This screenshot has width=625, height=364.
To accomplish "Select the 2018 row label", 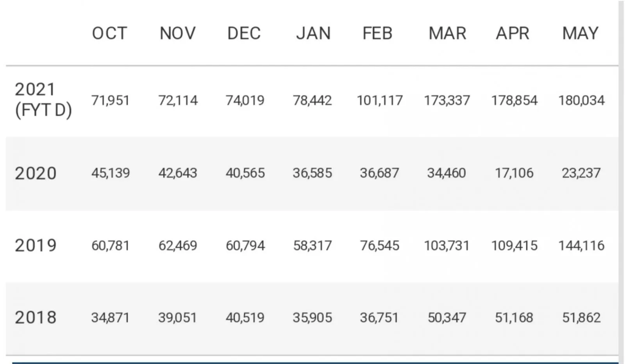I will tap(36, 318).
